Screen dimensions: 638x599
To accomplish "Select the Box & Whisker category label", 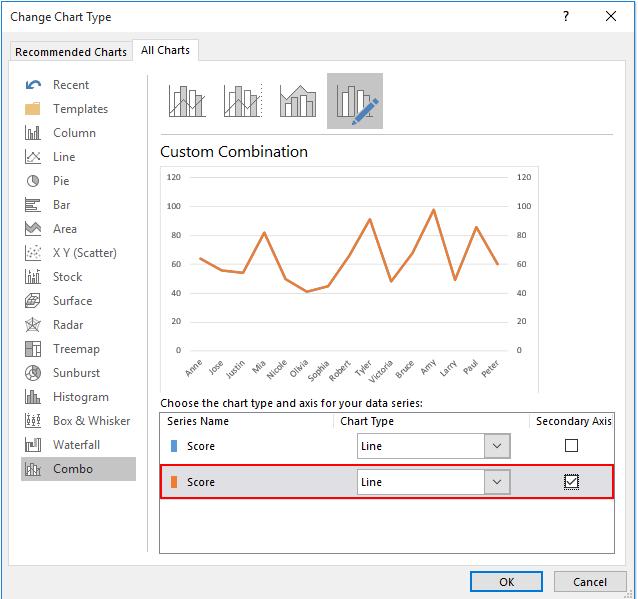I will pos(92,421).
